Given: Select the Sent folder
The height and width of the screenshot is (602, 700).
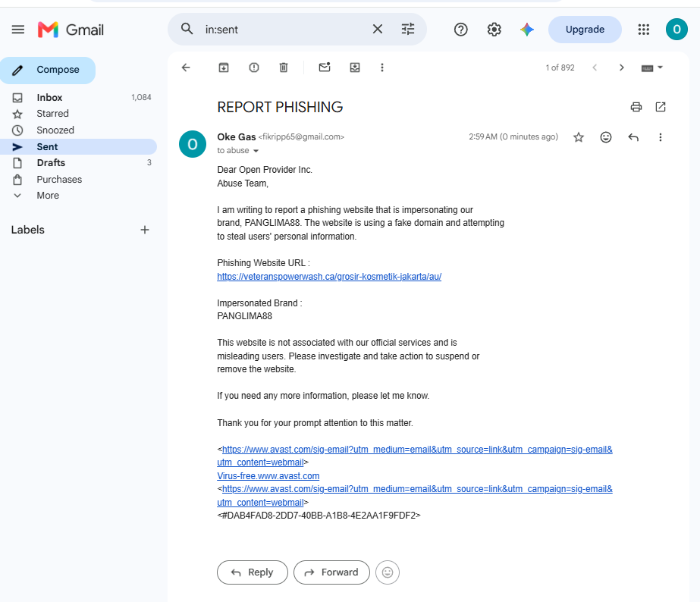Looking at the screenshot, I should (x=78, y=147).
